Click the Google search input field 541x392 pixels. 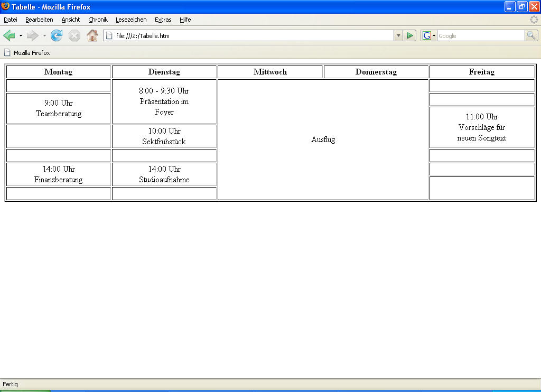[480, 35]
